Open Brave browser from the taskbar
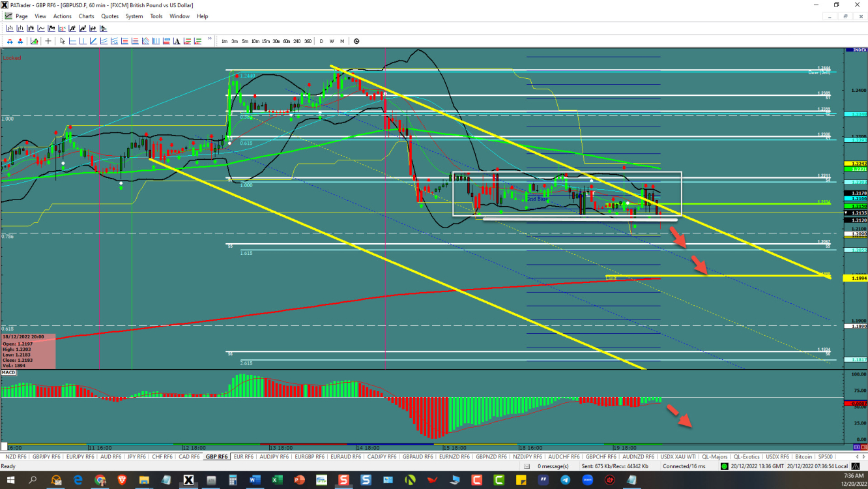Viewport: 868px width, 489px height. pyautogui.click(x=122, y=480)
